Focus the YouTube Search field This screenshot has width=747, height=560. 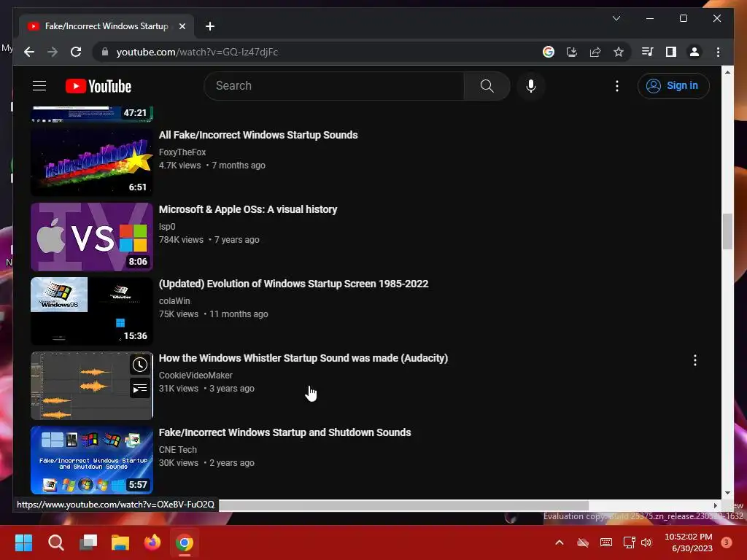[x=334, y=86]
